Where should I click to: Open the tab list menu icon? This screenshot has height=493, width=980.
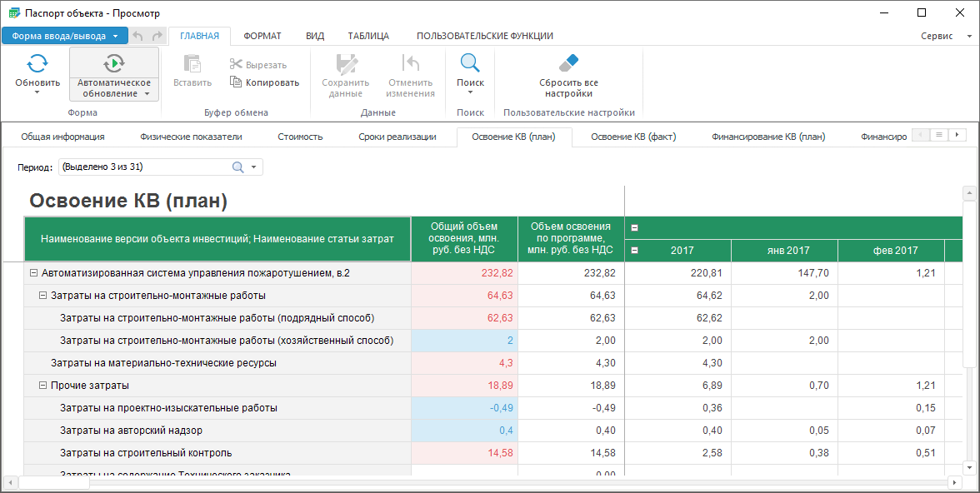click(938, 135)
